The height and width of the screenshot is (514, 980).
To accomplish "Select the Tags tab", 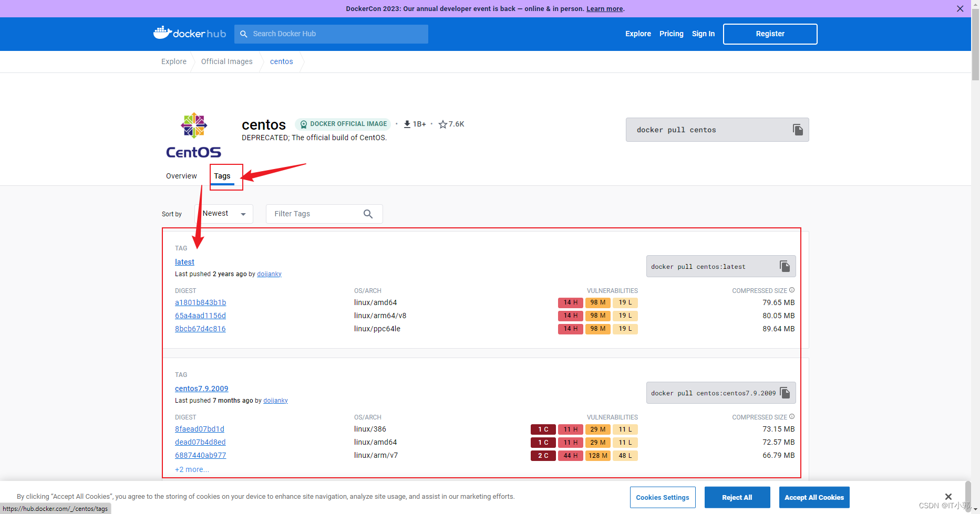I will 222,176.
